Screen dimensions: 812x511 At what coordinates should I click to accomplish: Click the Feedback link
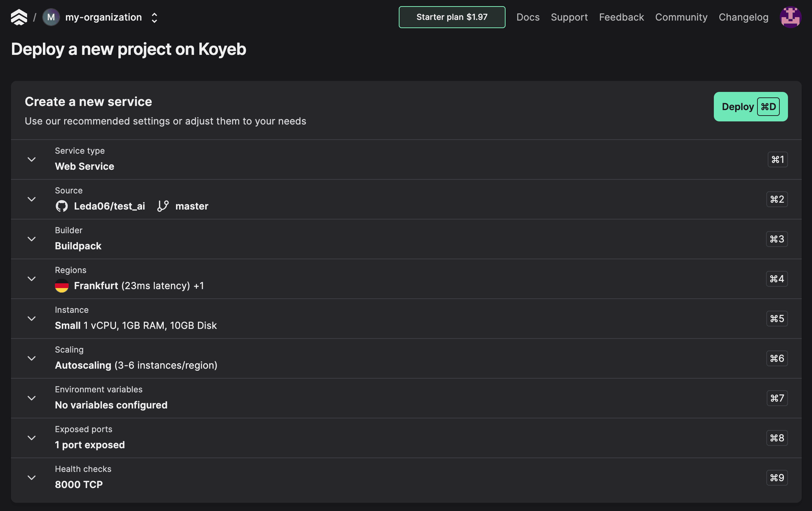(x=621, y=17)
